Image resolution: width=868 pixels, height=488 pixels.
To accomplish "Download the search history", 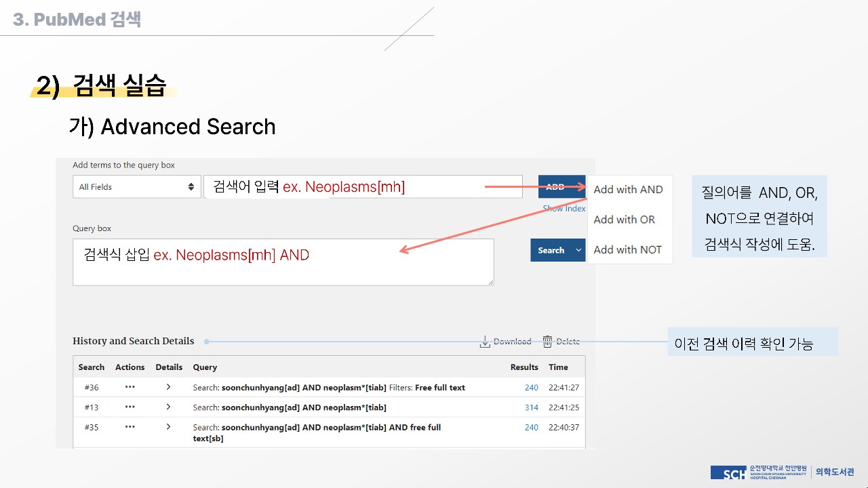I will pyautogui.click(x=505, y=342).
